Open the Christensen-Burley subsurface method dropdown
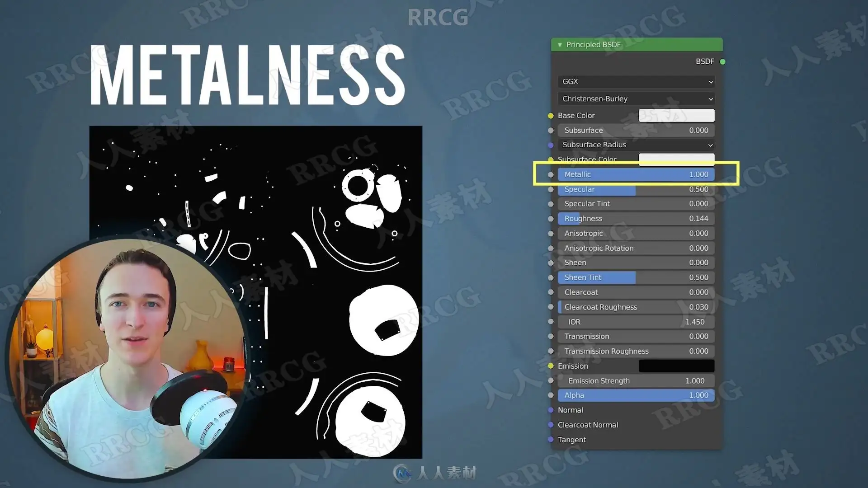Viewport: 868px width, 488px height. coord(636,99)
